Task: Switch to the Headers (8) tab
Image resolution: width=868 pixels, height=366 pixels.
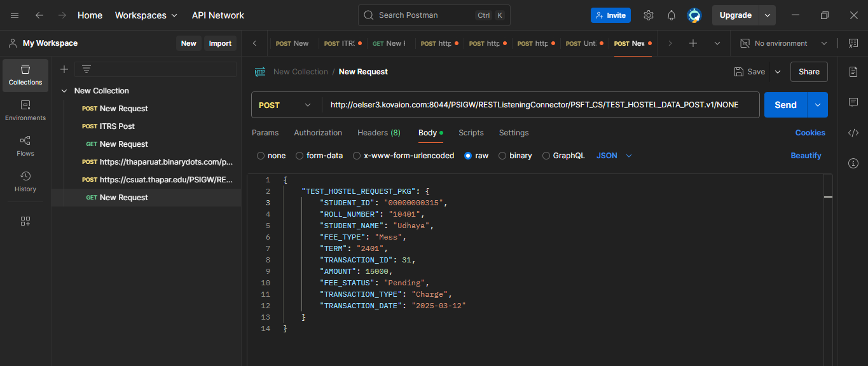Action: click(x=378, y=133)
